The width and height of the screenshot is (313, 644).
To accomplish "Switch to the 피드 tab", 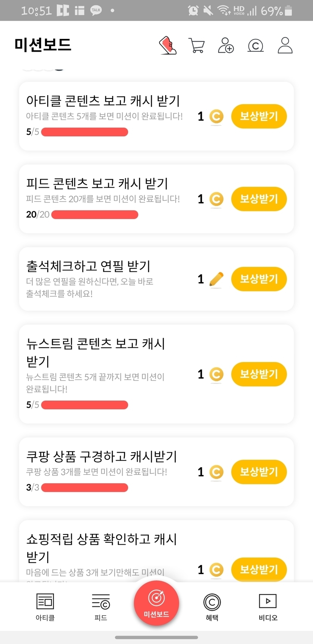I will coord(101,607).
